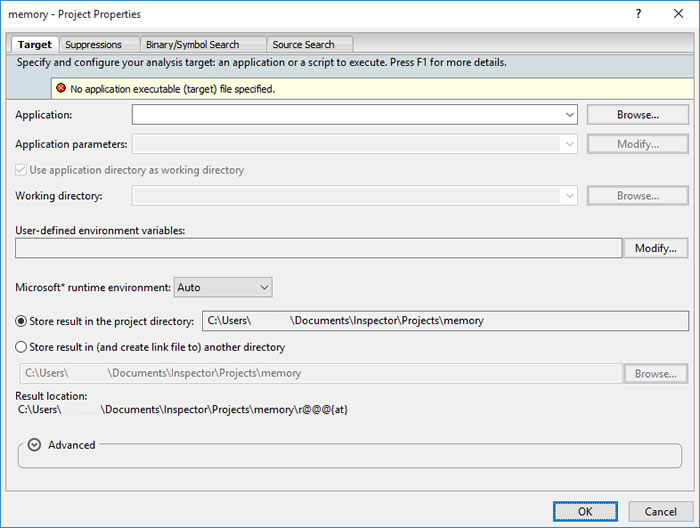Open the Working directory dropdown arrow
The height and width of the screenshot is (528, 700).
[569, 196]
